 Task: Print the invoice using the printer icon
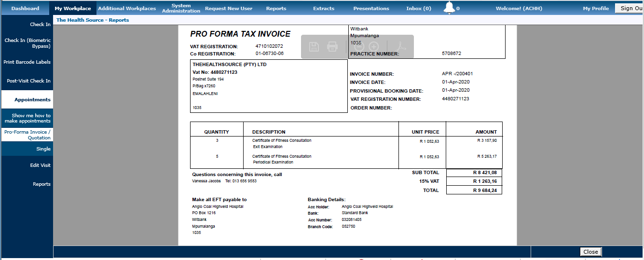tap(332, 47)
